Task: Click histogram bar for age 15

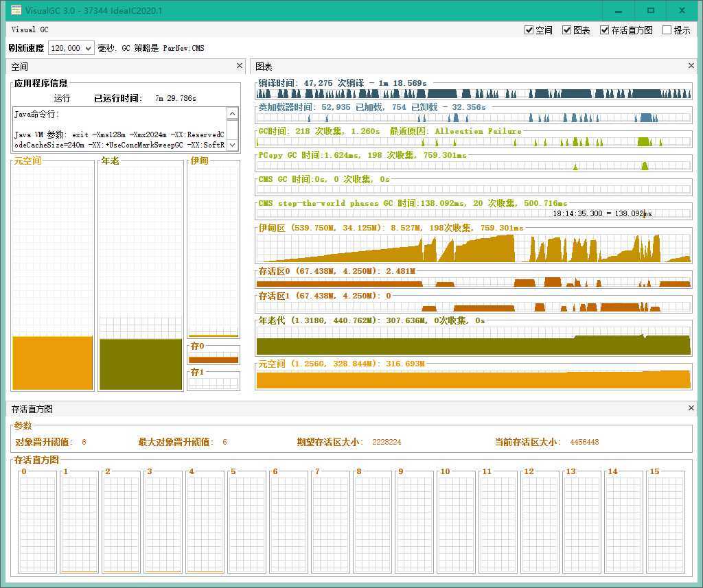Action: click(x=666, y=524)
